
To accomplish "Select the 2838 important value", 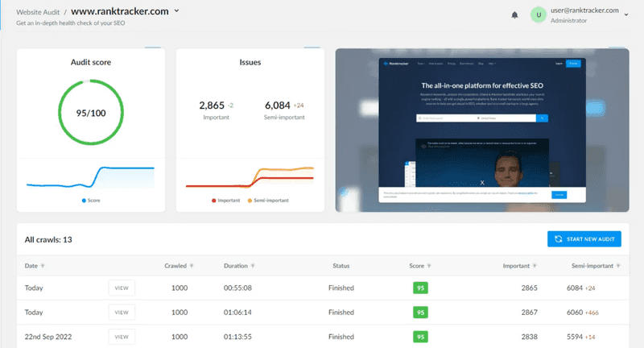I will coord(529,337).
